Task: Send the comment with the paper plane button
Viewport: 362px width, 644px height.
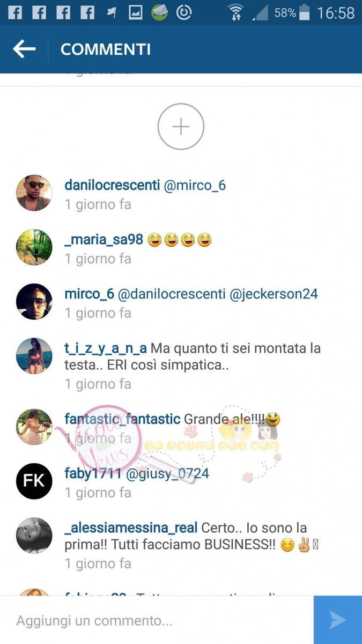Action: pyautogui.click(x=338, y=620)
